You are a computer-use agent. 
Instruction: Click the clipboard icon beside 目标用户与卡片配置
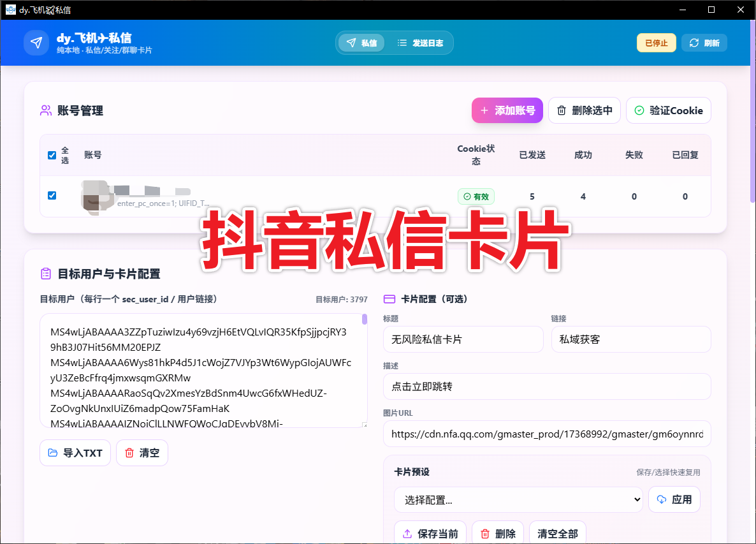[45, 273]
